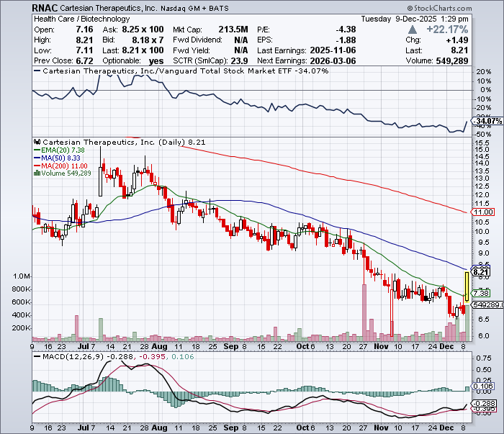Click the Next Earnings date 2026-03-06
This screenshot has width=504, height=434.
pos(333,60)
